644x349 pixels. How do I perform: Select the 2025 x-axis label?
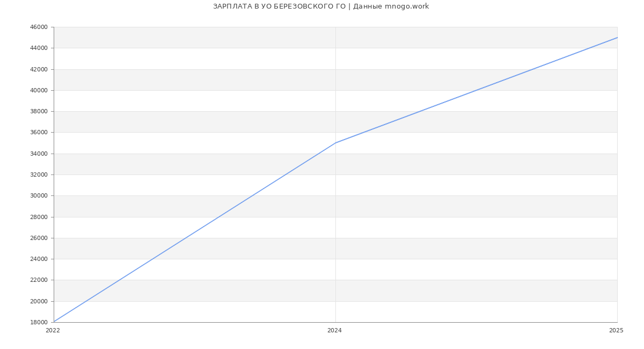pyautogui.click(x=616, y=331)
